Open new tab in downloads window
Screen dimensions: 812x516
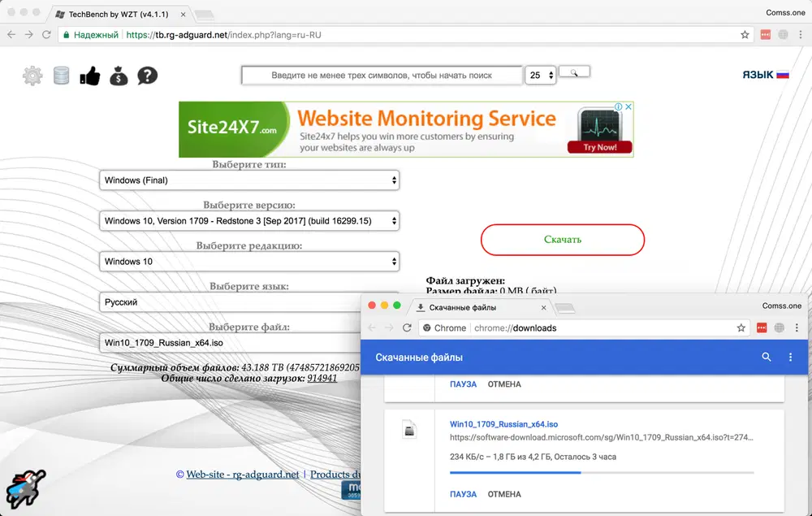pos(565,308)
